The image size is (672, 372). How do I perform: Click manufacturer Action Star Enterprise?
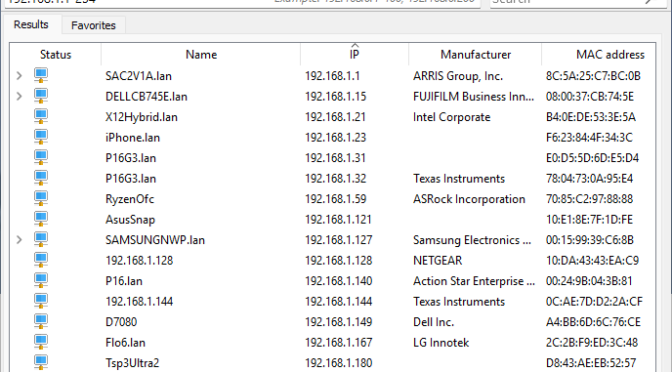click(474, 281)
